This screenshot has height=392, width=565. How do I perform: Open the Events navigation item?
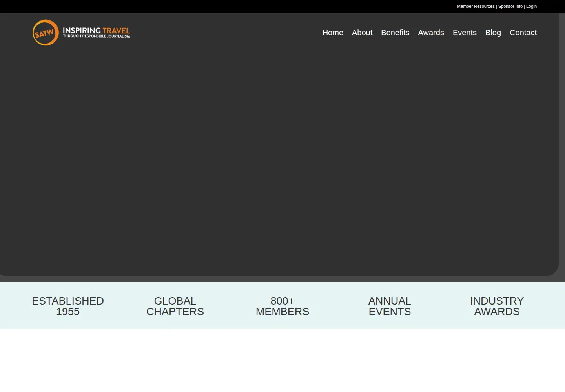(465, 33)
